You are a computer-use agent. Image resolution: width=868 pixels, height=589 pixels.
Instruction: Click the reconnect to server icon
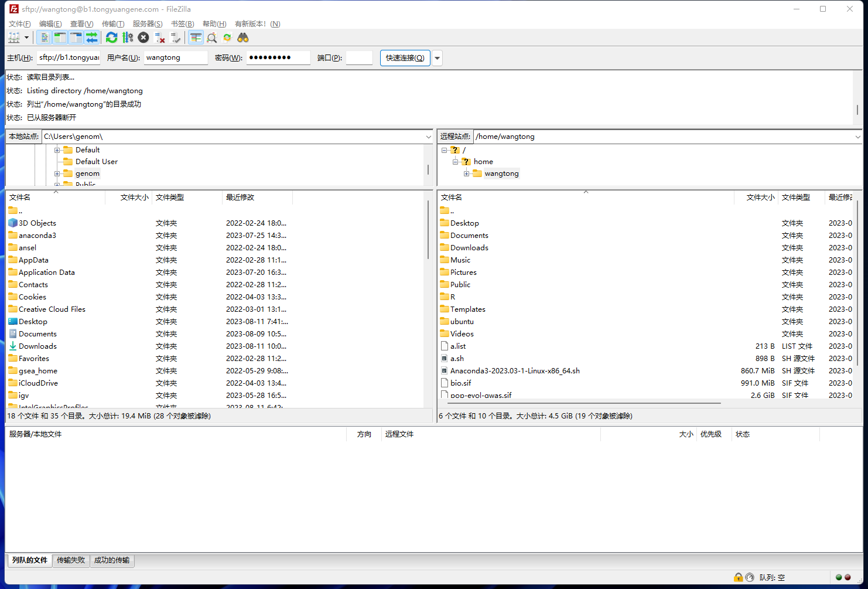tap(176, 38)
